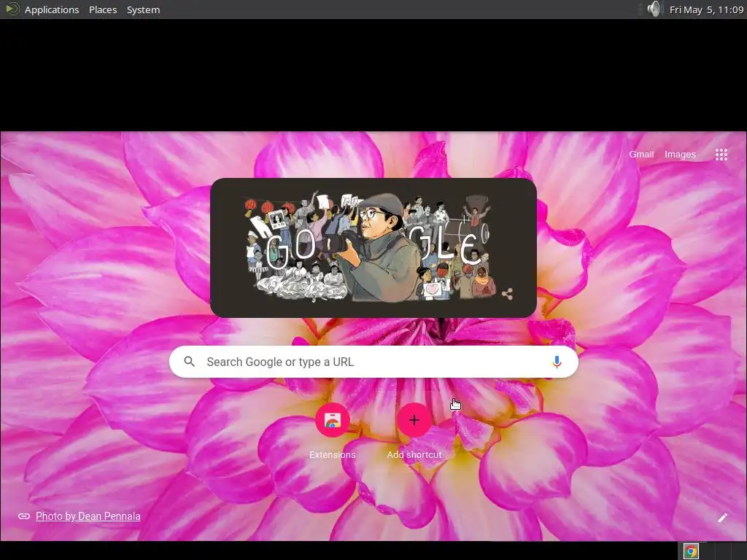
Task: Click the link icon beside photo credit
Action: [x=24, y=516]
